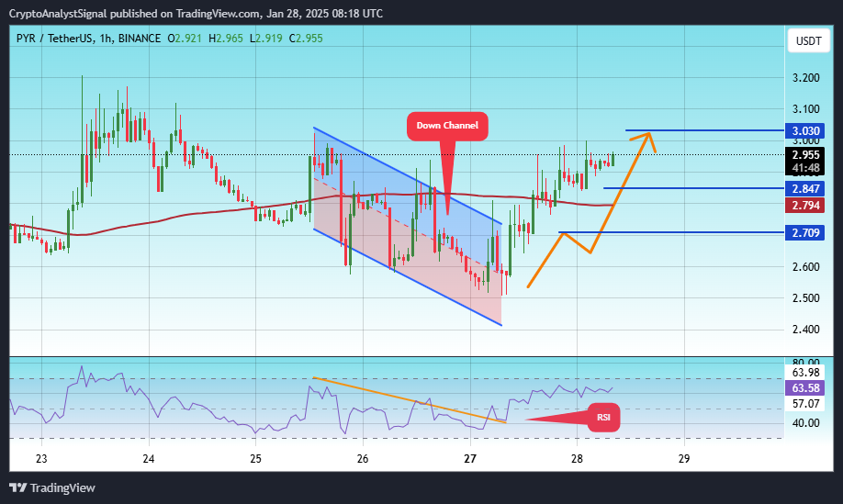Screen dimensions: 843x504
Task: Click the close price value C2.955
Action: coord(306,39)
